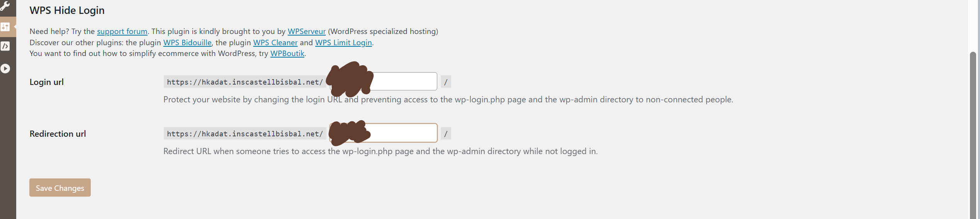This screenshot has width=980, height=219.
Task: Click the Redirection url field label
Action: tap(58, 134)
